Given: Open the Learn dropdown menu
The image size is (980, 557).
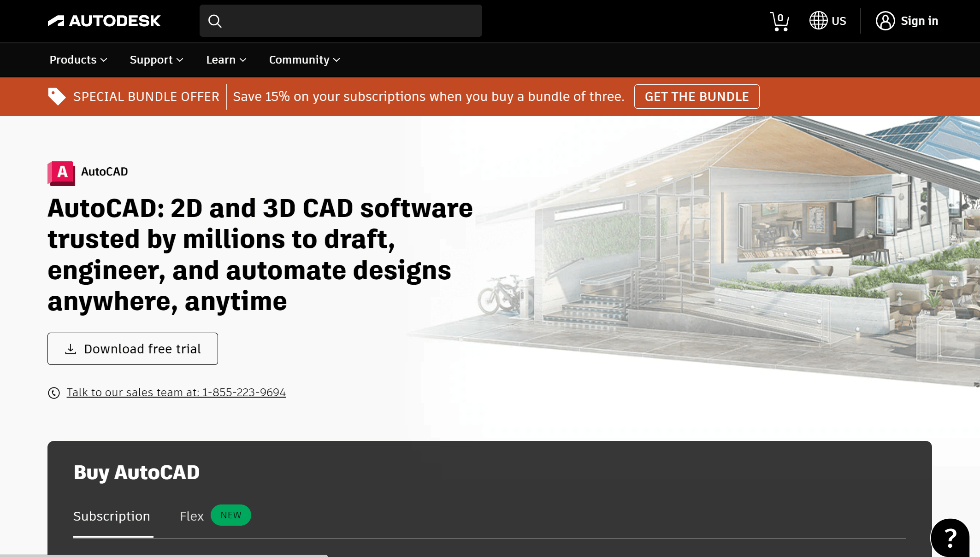Looking at the screenshot, I should click(x=226, y=60).
